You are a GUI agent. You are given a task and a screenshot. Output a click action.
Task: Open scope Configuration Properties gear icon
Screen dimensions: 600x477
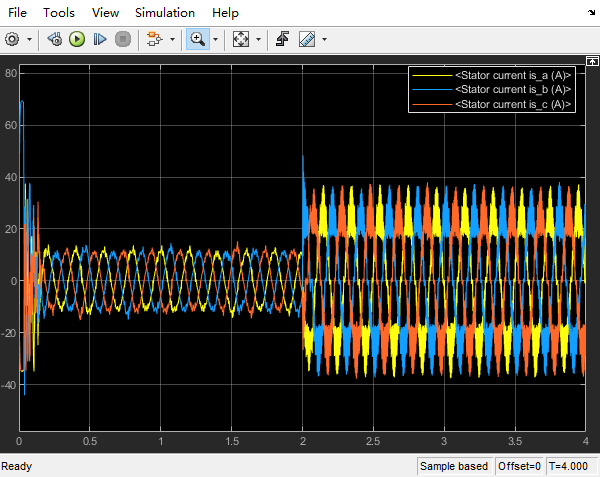[12, 39]
